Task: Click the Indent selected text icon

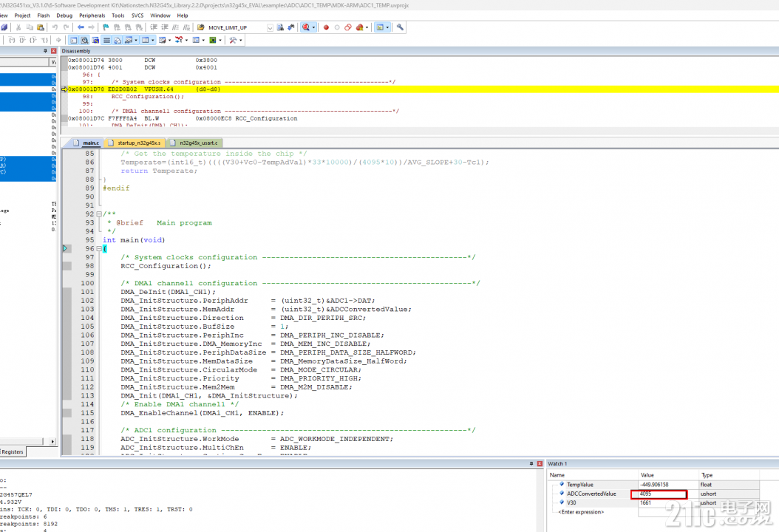Action: pyautogui.click(x=154, y=27)
